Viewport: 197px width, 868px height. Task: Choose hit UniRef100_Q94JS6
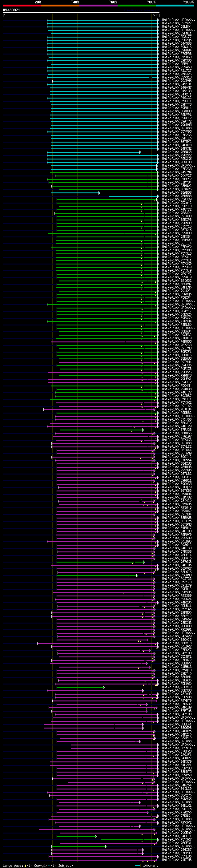[x=177, y=365]
